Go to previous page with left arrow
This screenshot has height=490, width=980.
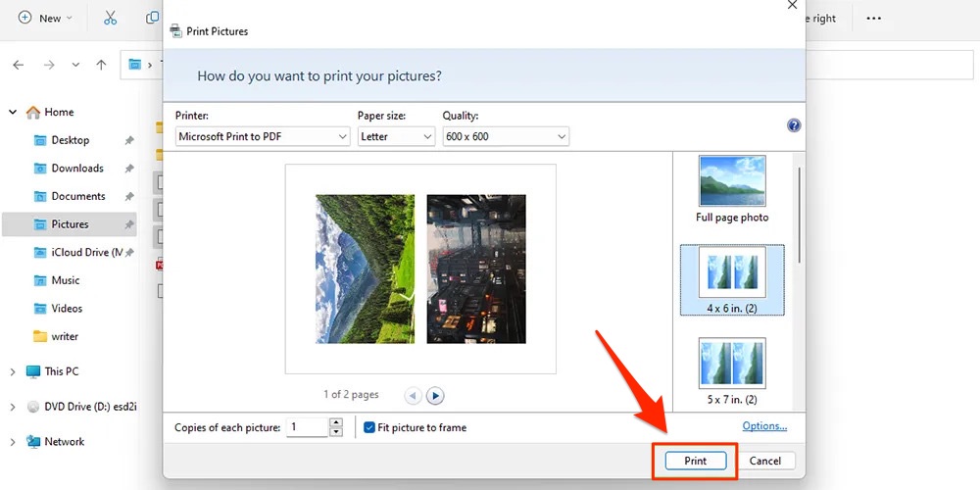point(413,396)
